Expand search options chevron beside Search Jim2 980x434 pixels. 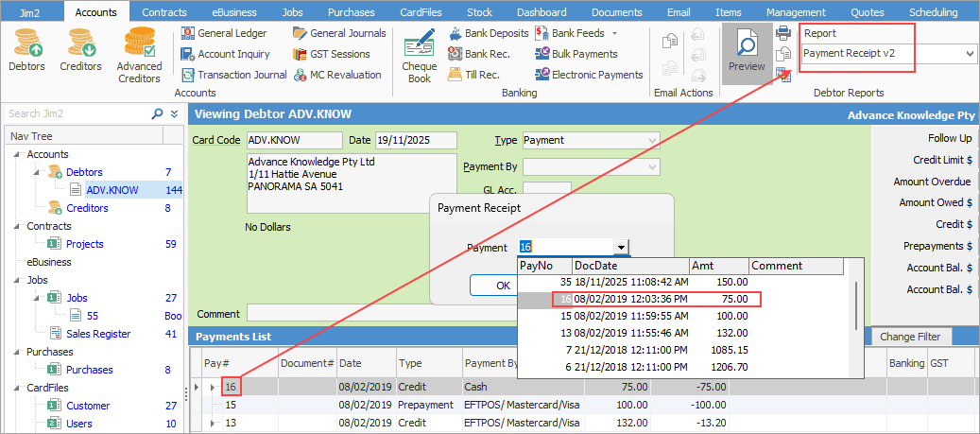(x=175, y=113)
